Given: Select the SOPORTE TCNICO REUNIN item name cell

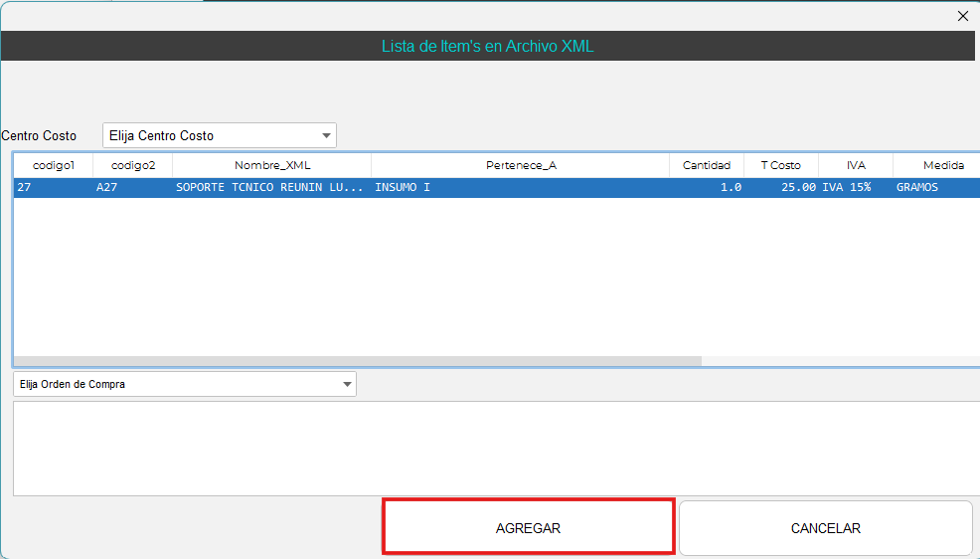Looking at the screenshot, I should pos(269,187).
